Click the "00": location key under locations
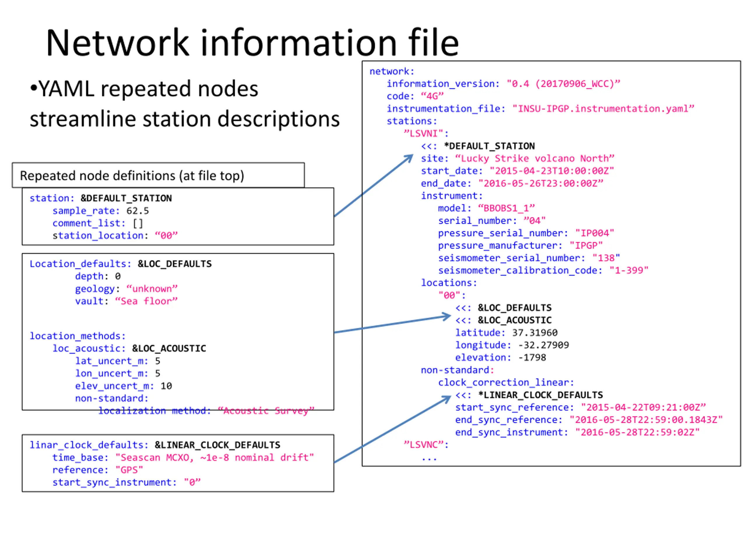This screenshot has height=560, width=747. (452, 295)
